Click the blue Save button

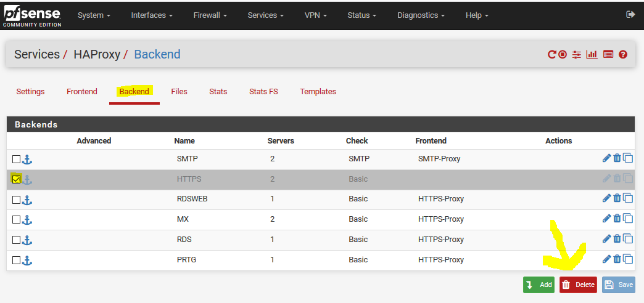point(618,285)
